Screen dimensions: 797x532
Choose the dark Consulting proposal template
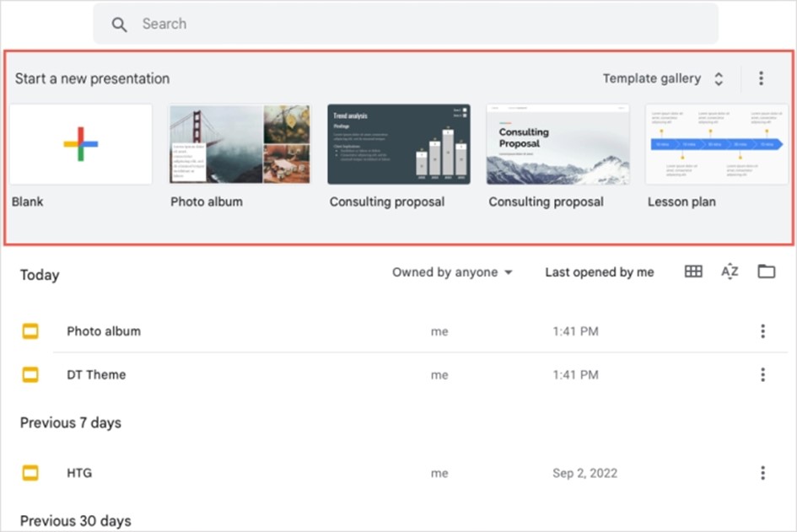399,144
